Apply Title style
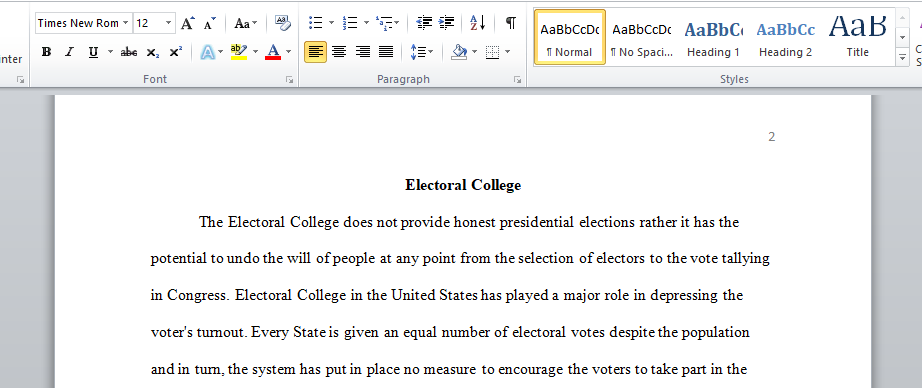Viewport: 922px width, 388px height. point(857,37)
